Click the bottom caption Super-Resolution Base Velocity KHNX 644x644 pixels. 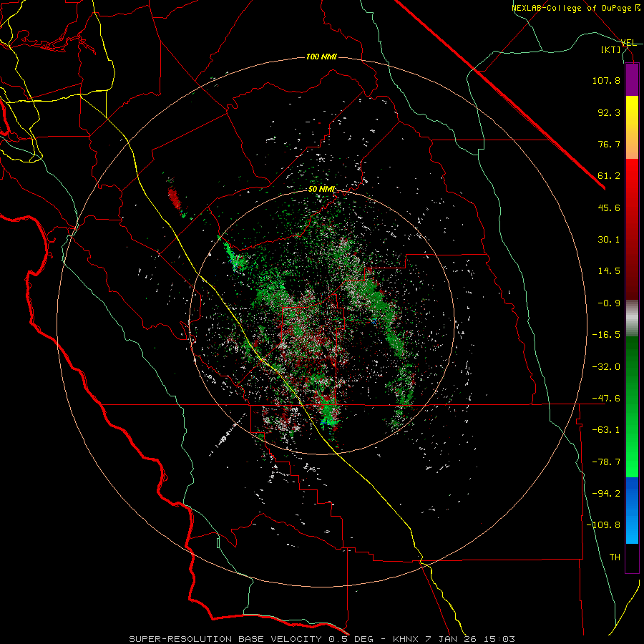tap(321, 639)
